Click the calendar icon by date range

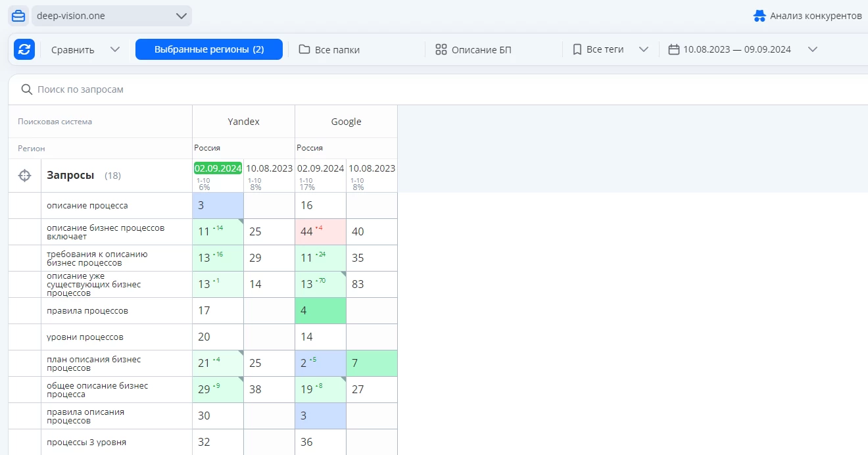click(x=673, y=49)
